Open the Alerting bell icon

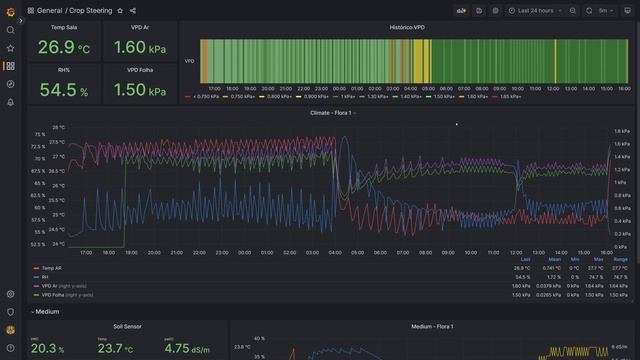11,102
